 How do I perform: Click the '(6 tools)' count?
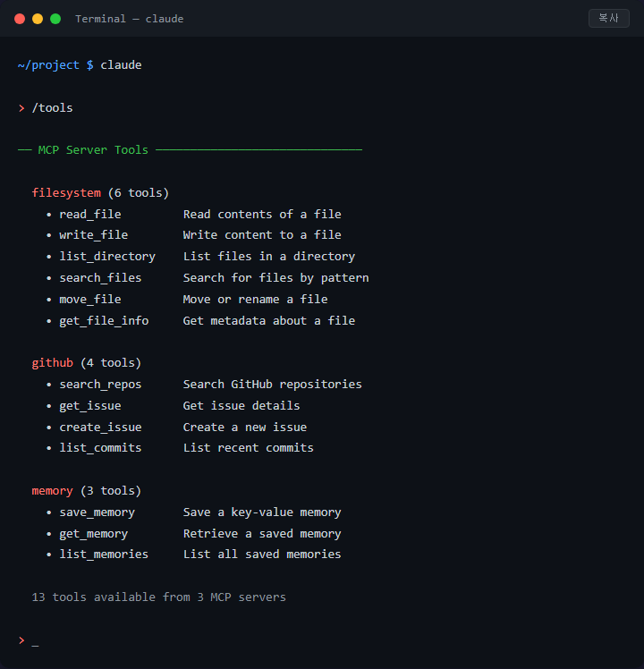[139, 193]
